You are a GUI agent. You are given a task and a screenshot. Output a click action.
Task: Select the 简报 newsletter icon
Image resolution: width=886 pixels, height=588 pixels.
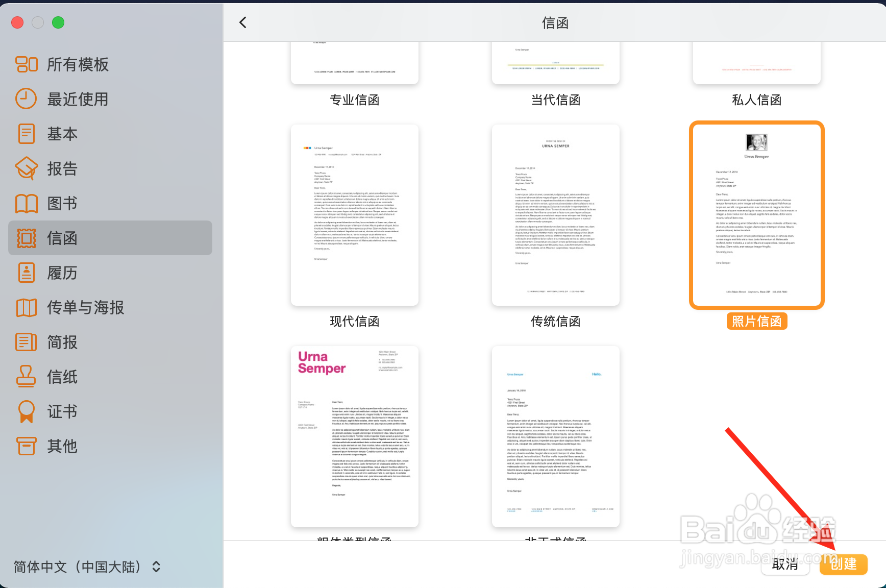click(x=26, y=342)
